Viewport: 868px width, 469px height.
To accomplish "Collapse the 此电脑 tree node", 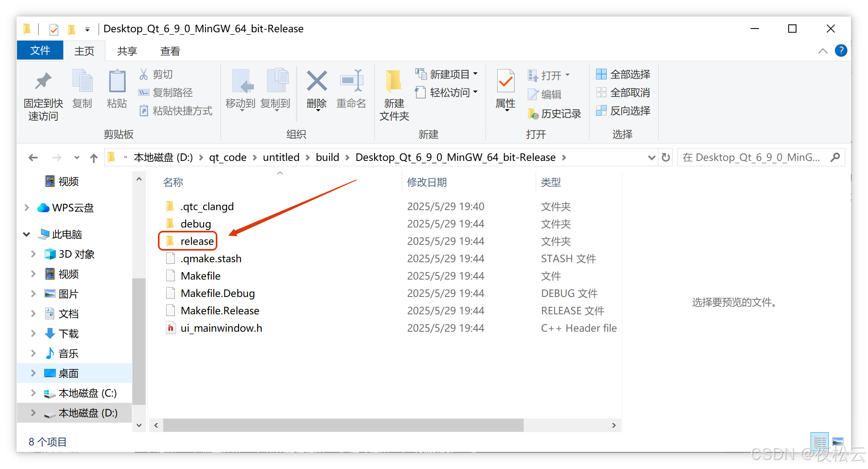I will [x=27, y=234].
